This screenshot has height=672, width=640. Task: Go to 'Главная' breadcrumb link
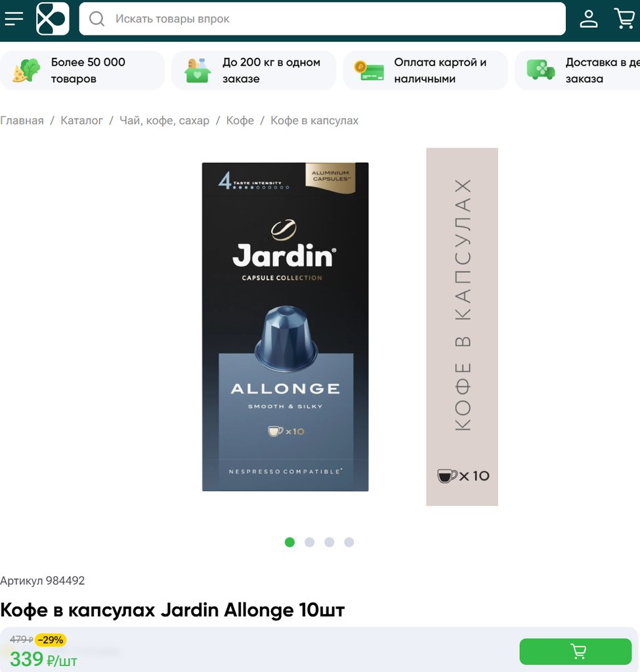point(22,121)
